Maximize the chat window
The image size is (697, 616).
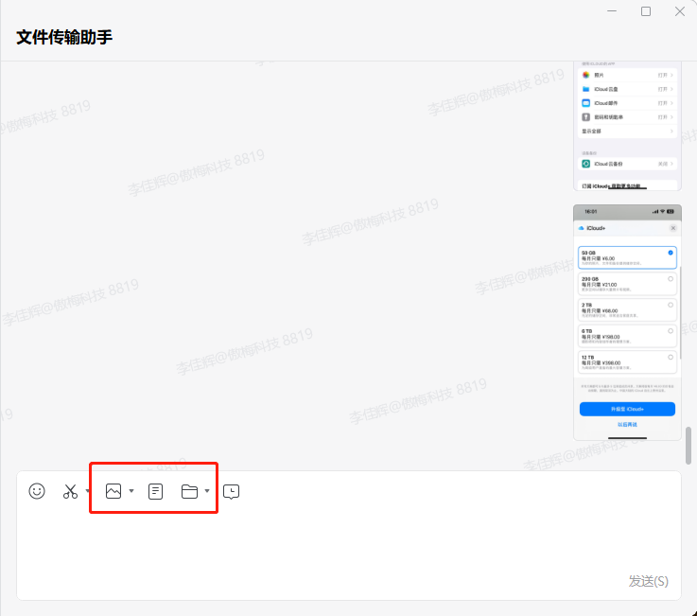coord(646,11)
